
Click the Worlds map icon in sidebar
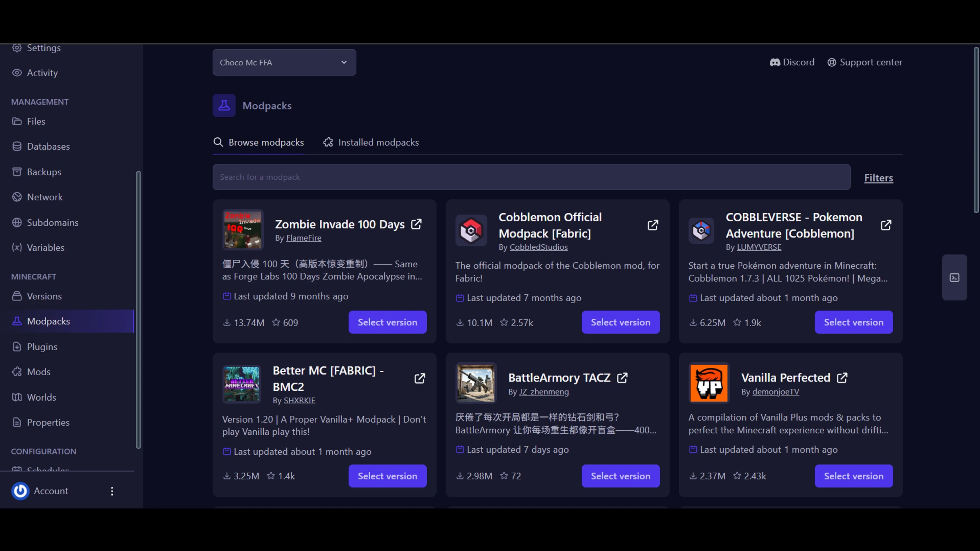tap(17, 397)
